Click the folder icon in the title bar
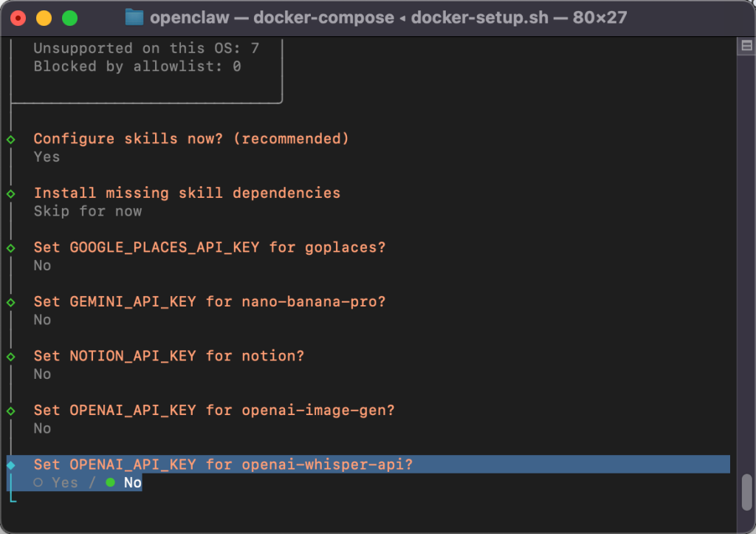756x534 pixels. pyautogui.click(x=134, y=16)
